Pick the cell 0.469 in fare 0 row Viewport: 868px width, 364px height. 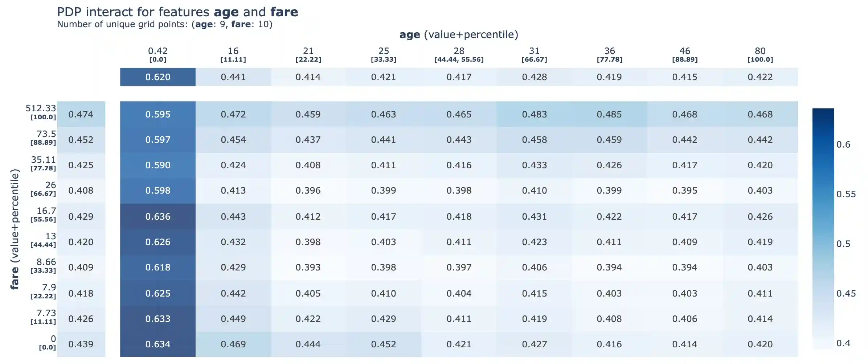click(233, 344)
